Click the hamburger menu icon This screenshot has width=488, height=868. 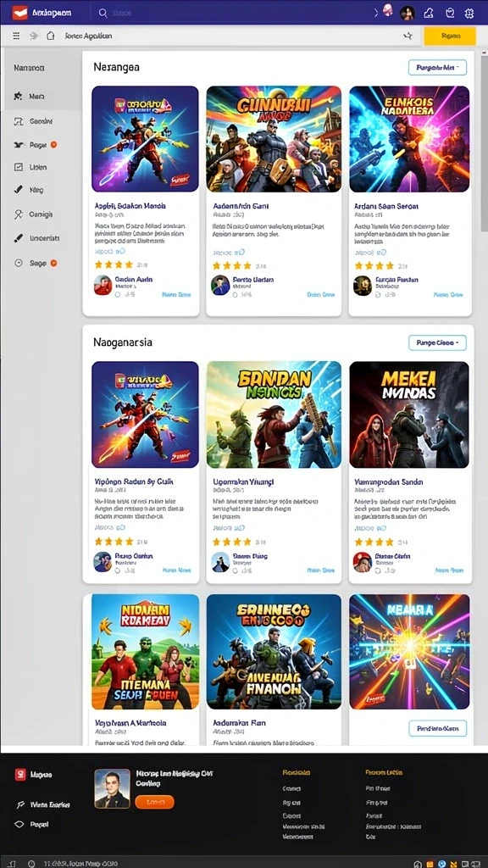point(17,36)
